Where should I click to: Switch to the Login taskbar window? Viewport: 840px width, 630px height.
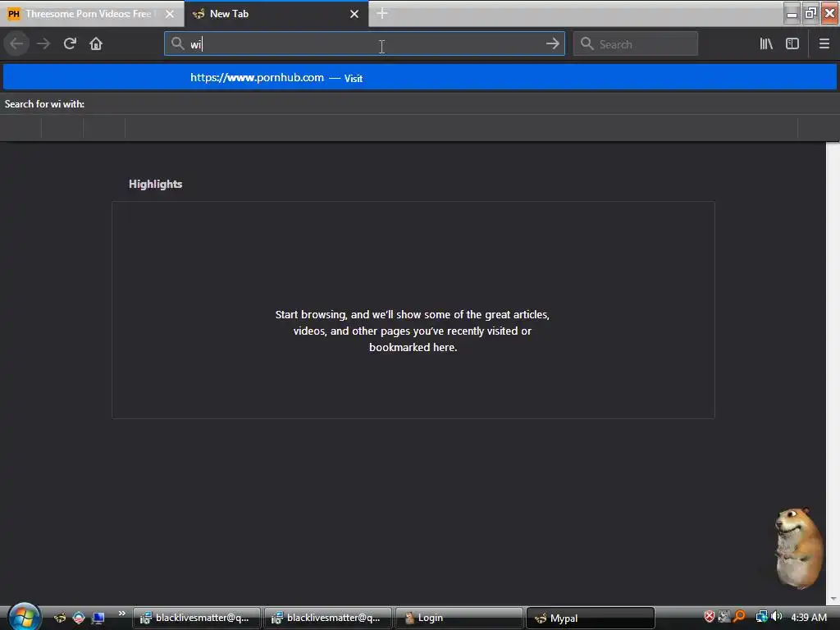(459, 618)
